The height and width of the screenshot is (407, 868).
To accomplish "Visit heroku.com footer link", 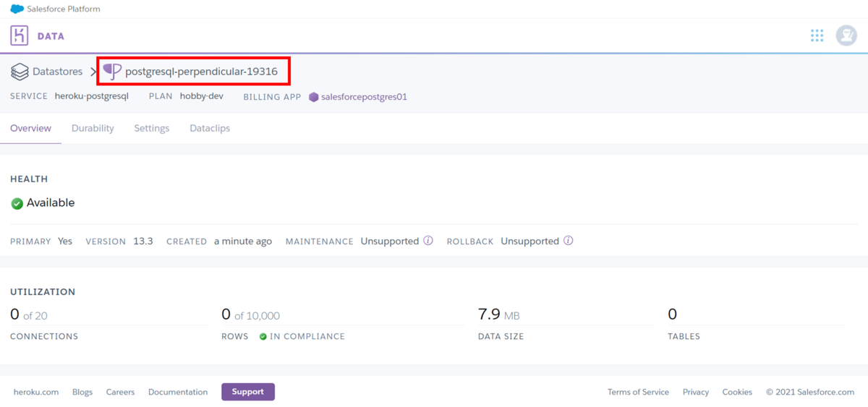I will tap(36, 392).
